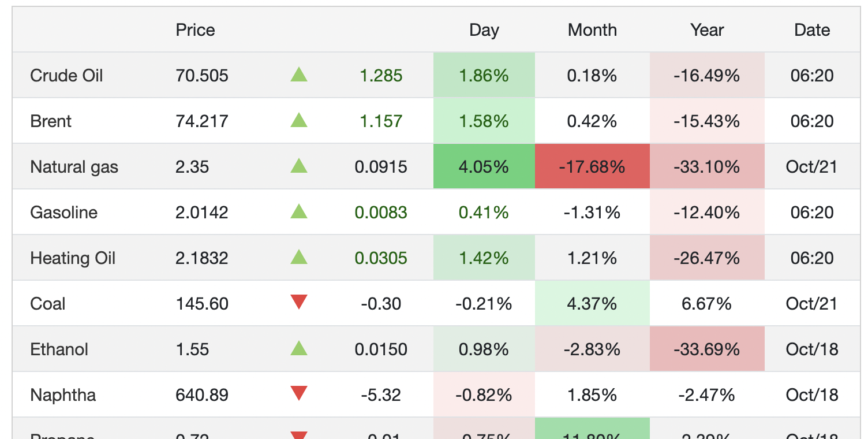Click Naphtha year change -2.47%
This screenshot has height=439, width=868.
707,395
